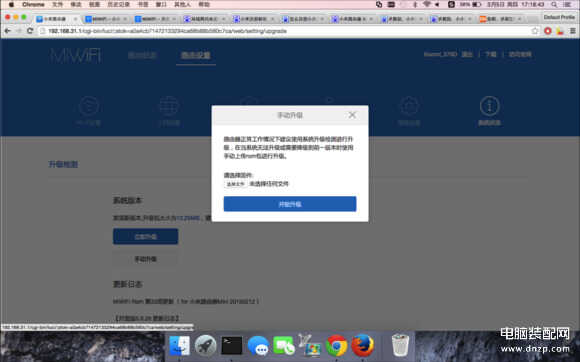
Task: Click the 退出 logout link
Action: point(467,54)
